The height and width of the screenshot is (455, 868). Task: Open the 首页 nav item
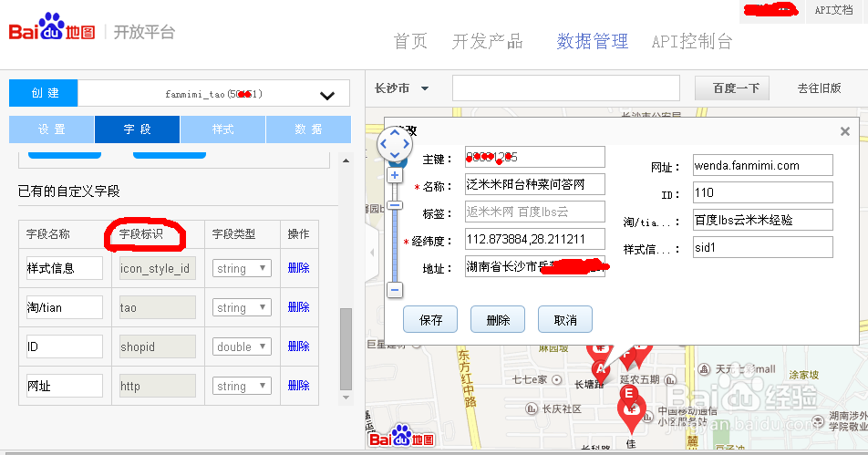pyautogui.click(x=410, y=42)
